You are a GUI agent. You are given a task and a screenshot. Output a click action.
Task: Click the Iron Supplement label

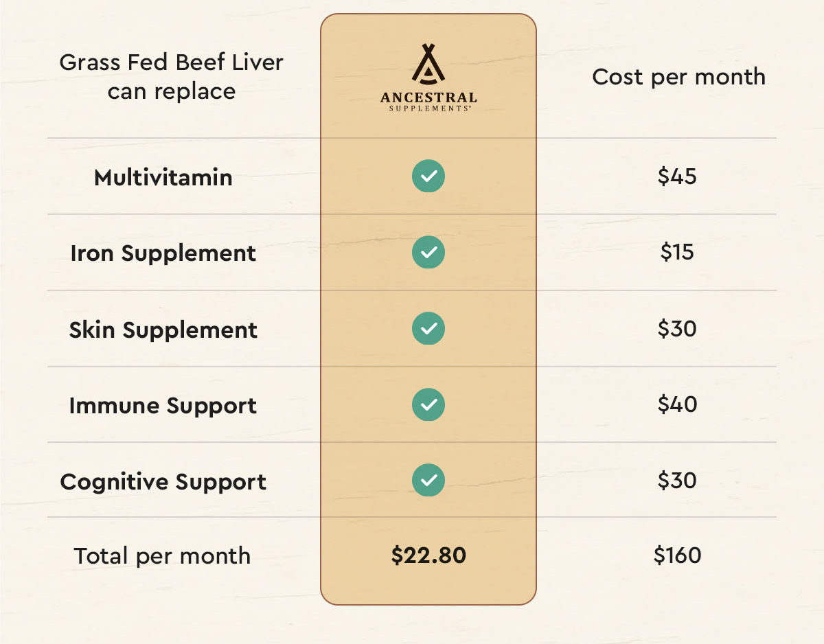click(163, 253)
